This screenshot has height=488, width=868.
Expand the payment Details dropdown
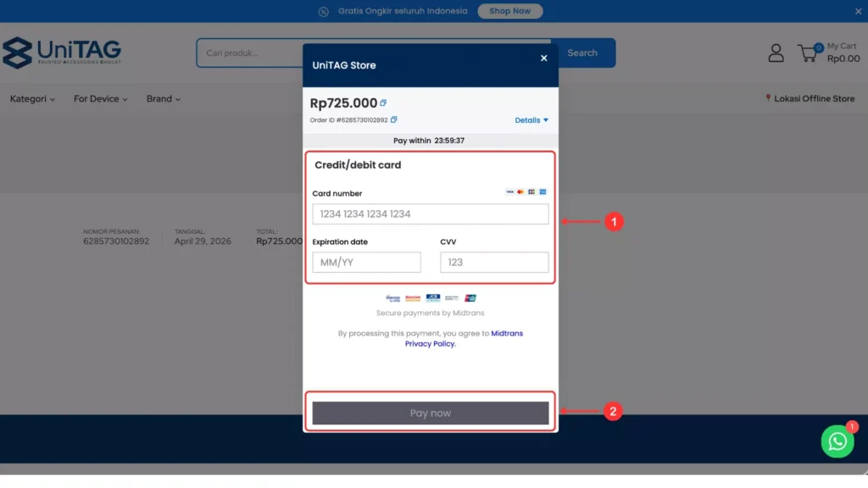[x=531, y=120]
